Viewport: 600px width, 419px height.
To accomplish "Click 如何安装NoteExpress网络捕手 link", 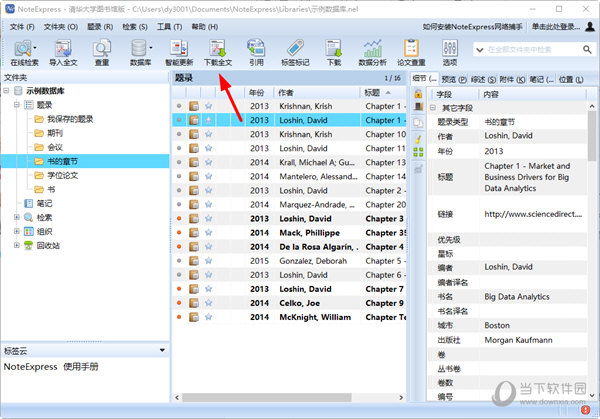I will pyautogui.click(x=472, y=26).
